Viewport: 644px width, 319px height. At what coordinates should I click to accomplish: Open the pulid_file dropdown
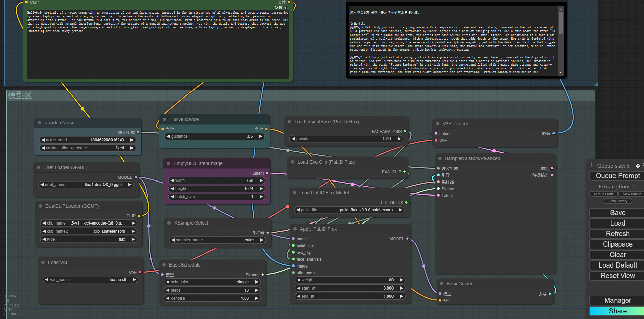click(349, 210)
